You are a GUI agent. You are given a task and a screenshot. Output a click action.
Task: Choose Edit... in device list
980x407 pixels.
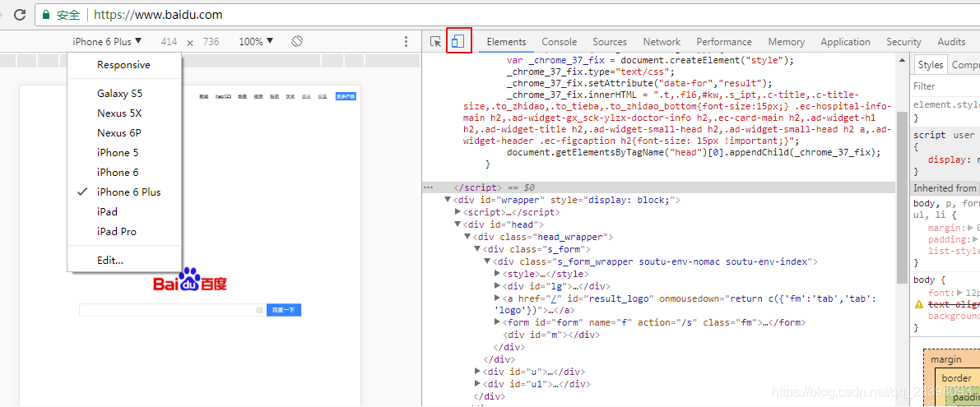pos(110,261)
